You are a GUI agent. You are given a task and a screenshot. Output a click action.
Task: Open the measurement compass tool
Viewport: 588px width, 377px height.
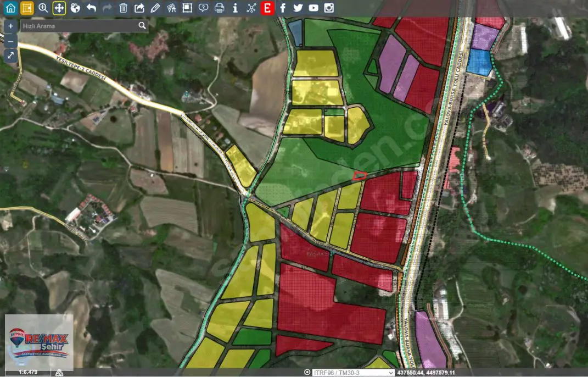click(x=171, y=8)
